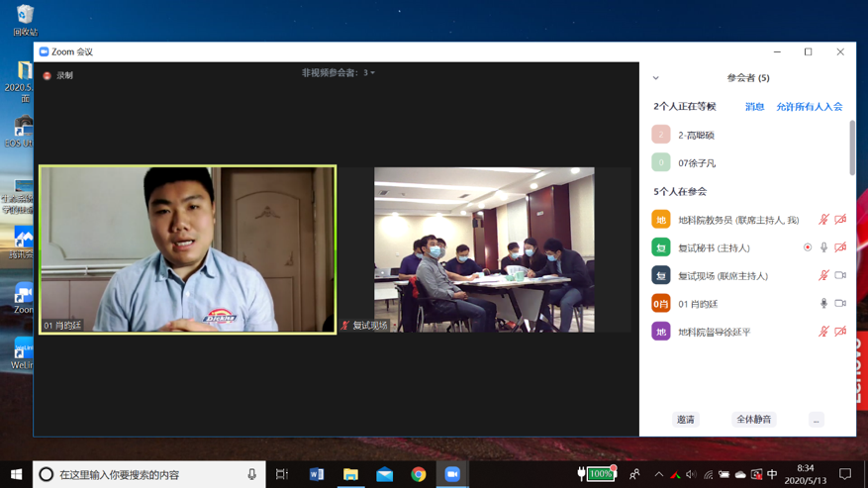The image size is (868, 488).
Task: Click the participants list scrollbar
Action: (x=851, y=148)
